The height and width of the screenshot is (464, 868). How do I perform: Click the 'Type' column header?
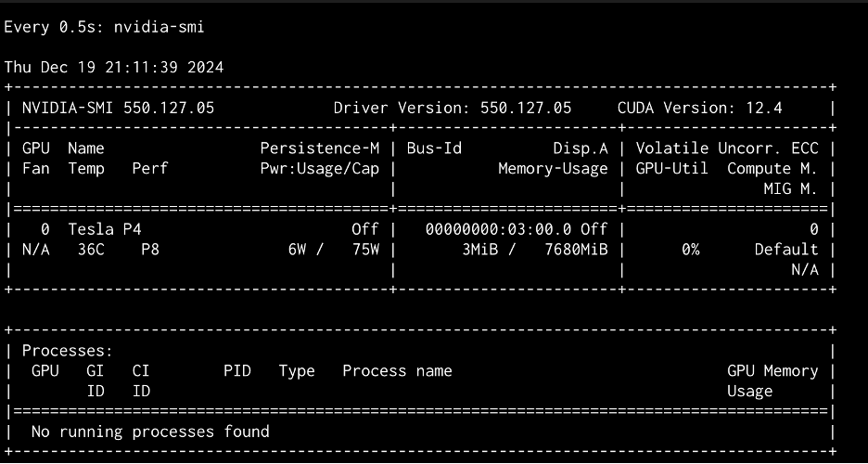point(297,371)
